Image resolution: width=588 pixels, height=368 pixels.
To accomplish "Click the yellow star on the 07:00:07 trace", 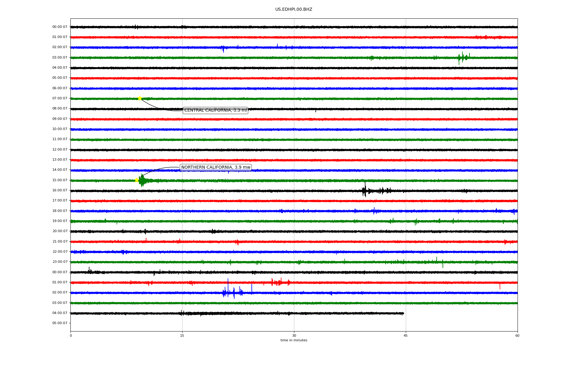I will [140, 98].
